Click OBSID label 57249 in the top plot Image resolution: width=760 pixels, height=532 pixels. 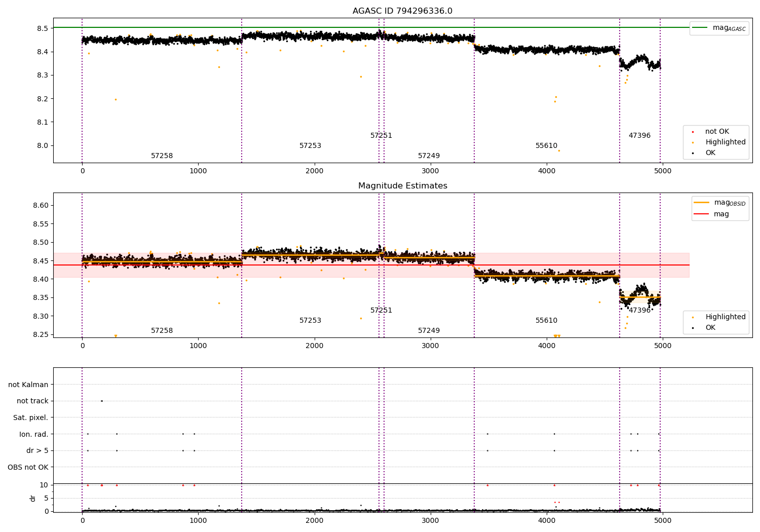pyautogui.click(x=429, y=156)
